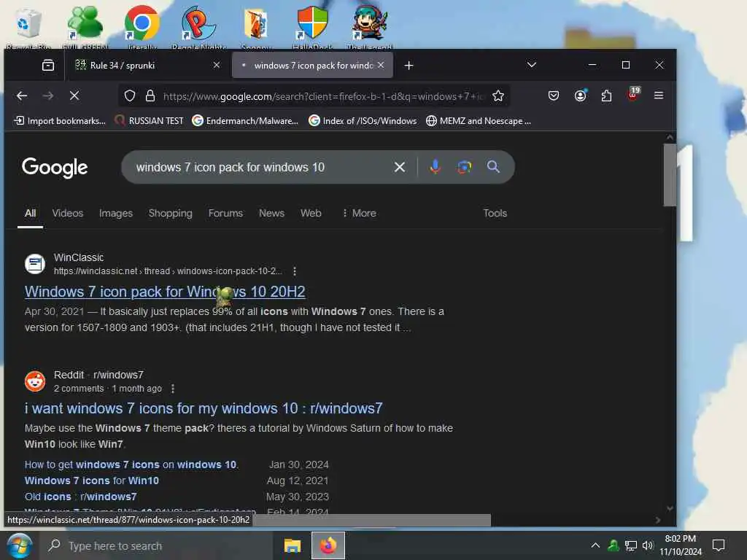The image size is (747, 560).
Task: Open network icon in system tray
Action: 631,545
